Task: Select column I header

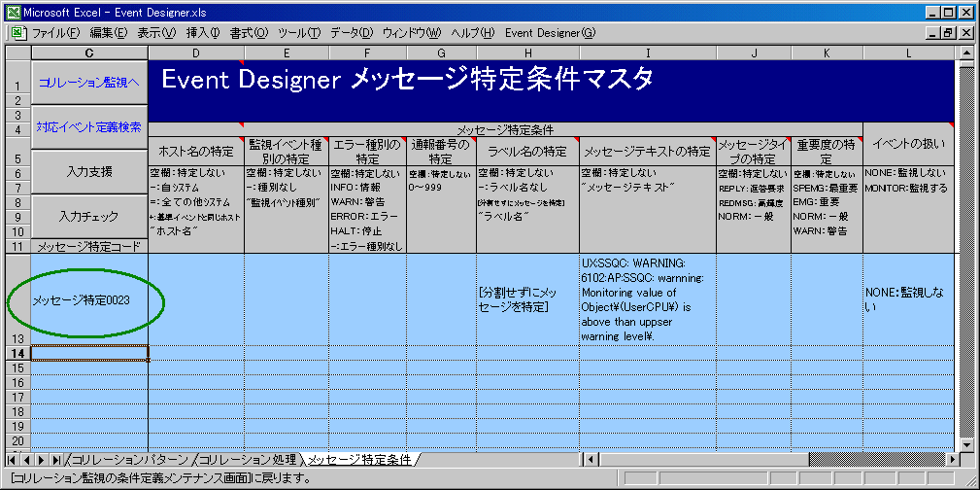Action: [x=648, y=53]
